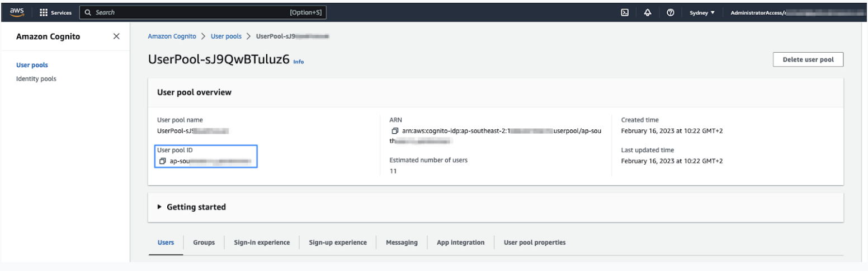
Task: Open the help question mark icon
Action: tap(669, 12)
